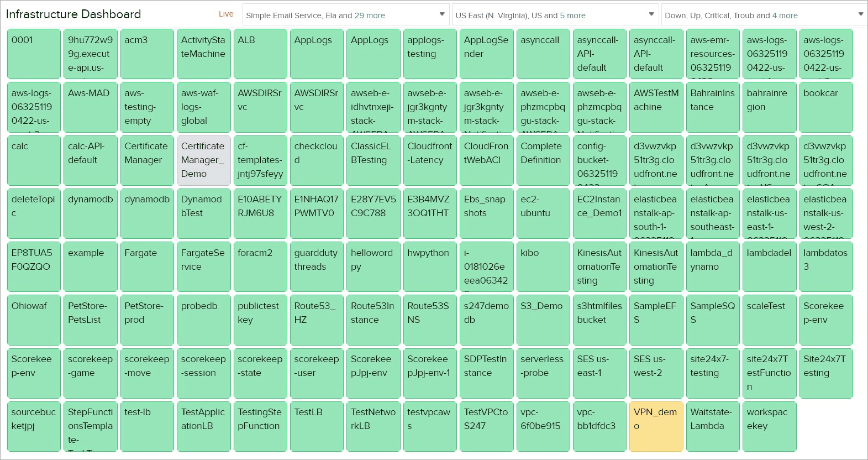Open the services filter dropdown
This screenshot has height=460, width=868.
[x=345, y=15]
